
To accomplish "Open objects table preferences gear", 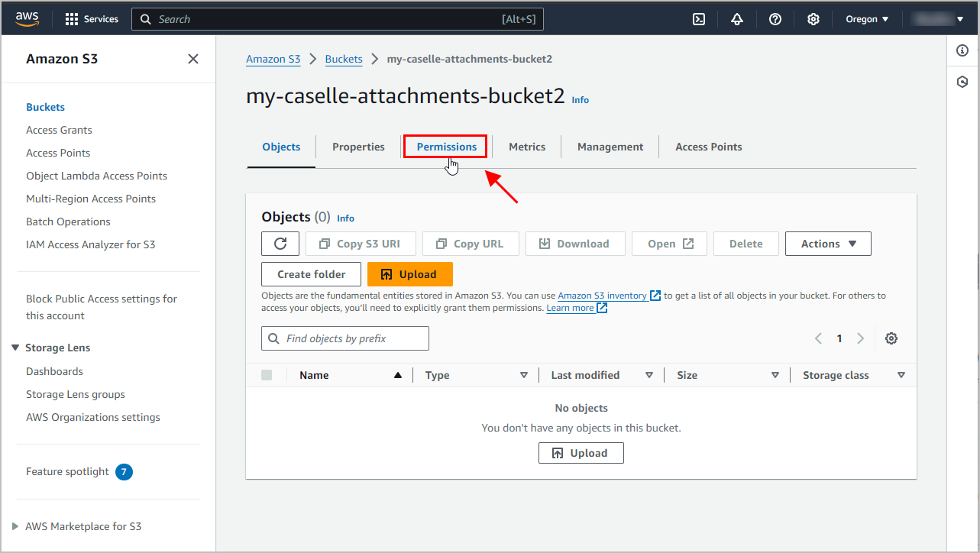I will coord(891,338).
